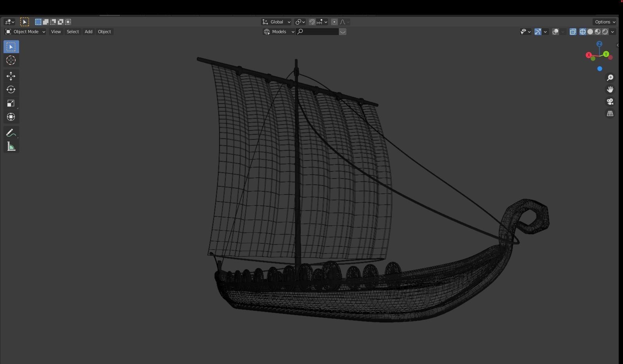Viewport: 623px width, 364px height.
Task: Switch perspective/orthographic grid icon
Action: pyautogui.click(x=610, y=114)
